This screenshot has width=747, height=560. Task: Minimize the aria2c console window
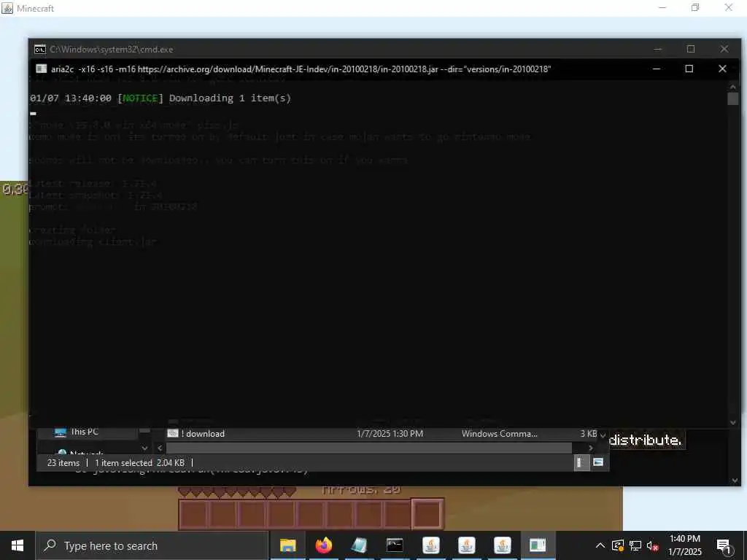[x=656, y=69]
